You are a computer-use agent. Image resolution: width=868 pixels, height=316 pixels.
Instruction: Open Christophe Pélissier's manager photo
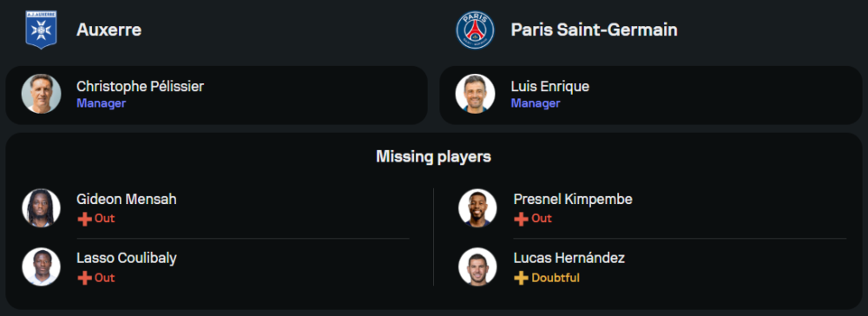[x=41, y=94]
